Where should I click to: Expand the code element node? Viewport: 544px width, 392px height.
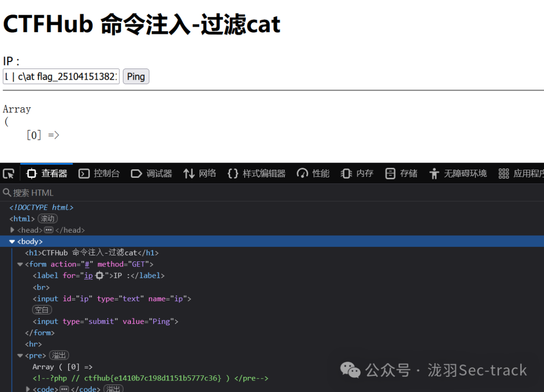pos(28,389)
